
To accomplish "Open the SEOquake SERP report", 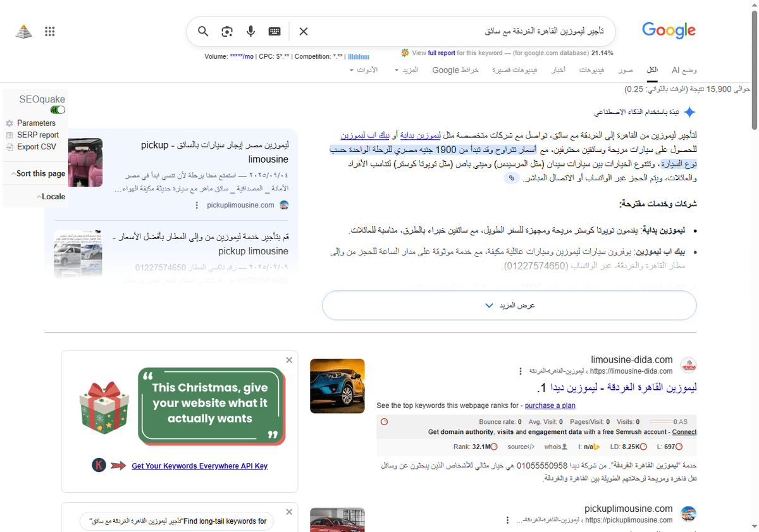I will click(33, 135).
